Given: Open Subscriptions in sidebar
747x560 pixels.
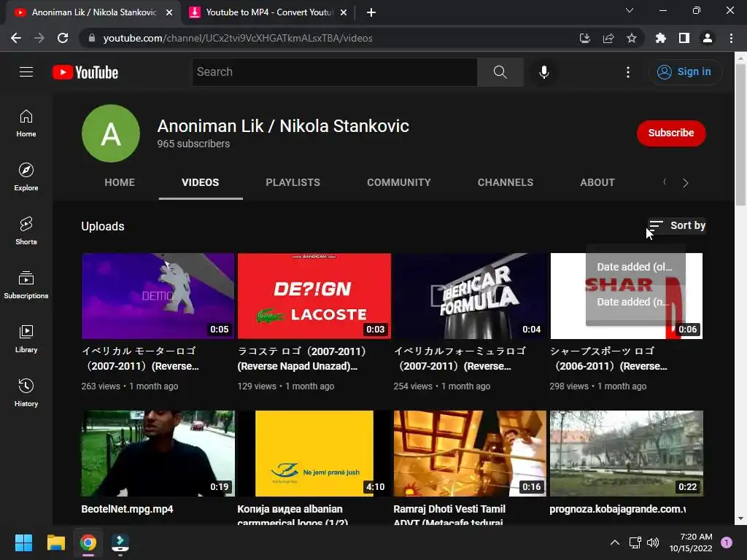Looking at the screenshot, I should (26, 285).
